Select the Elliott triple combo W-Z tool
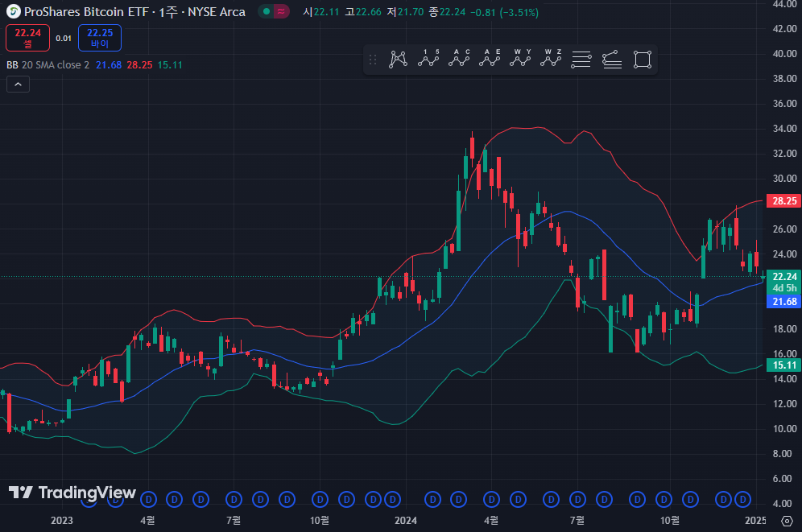This screenshot has width=802, height=532. pos(551,60)
